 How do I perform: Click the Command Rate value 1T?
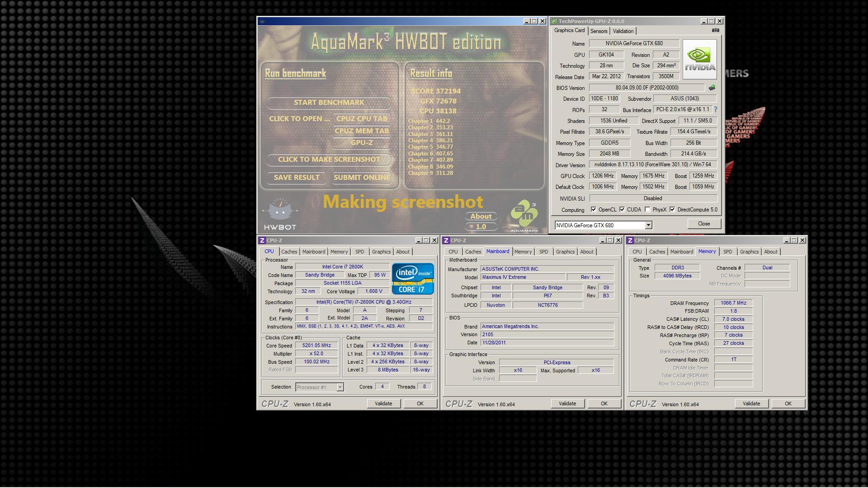pos(733,360)
